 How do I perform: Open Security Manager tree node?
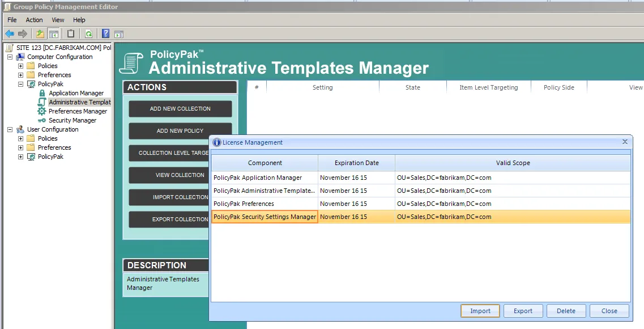[72, 120]
